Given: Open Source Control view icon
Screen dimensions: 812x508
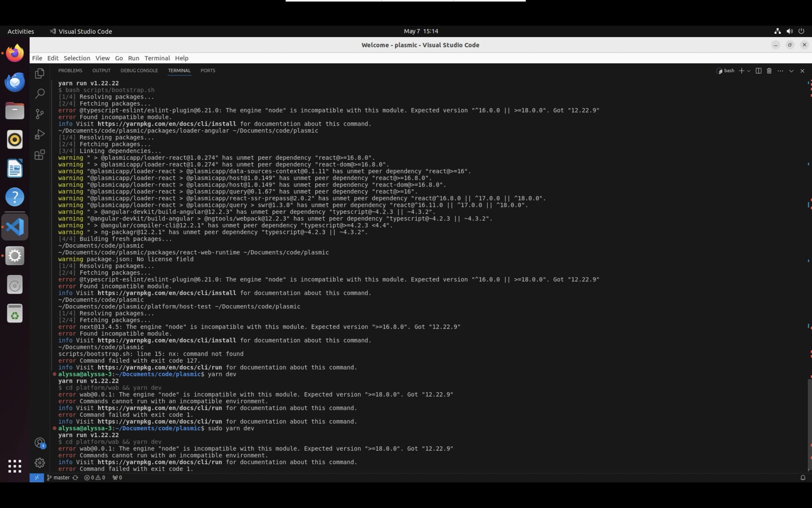Looking at the screenshot, I should 39,114.
